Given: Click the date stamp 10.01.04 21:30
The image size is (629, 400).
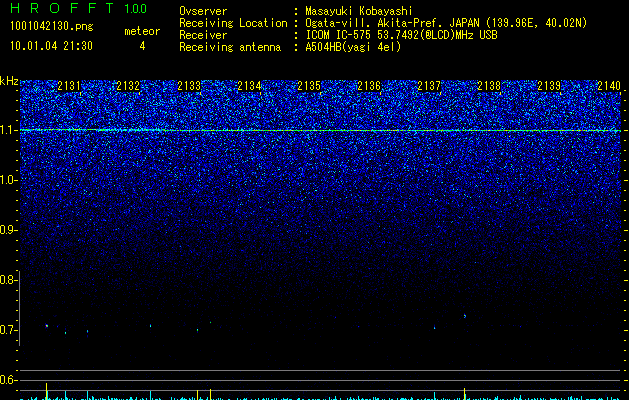Looking at the screenshot, I should (51, 46).
